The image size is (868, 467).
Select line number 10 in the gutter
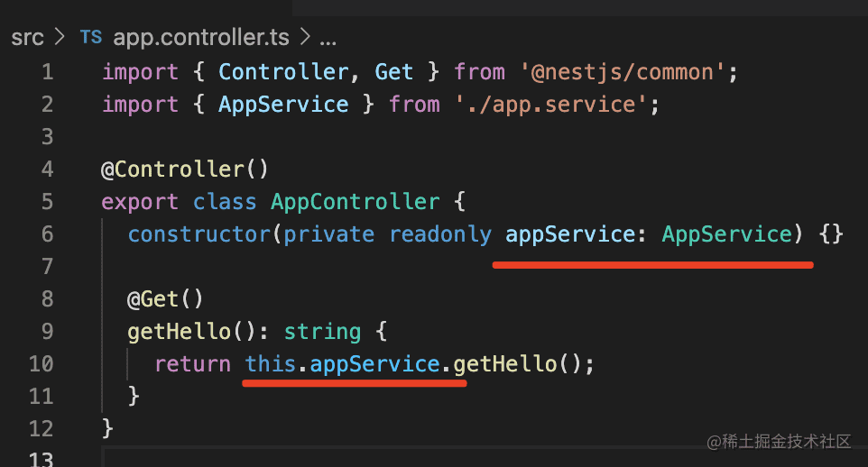pos(42,364)
